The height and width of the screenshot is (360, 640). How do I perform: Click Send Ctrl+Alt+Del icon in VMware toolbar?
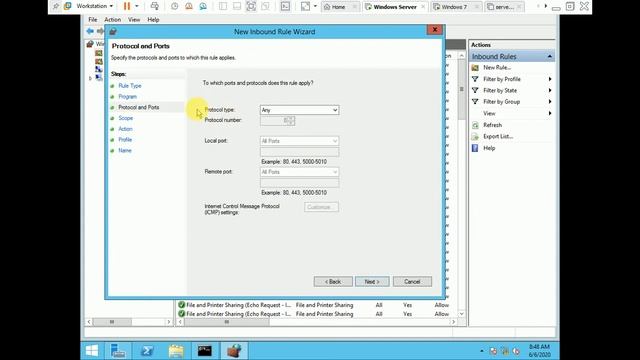click(155, 6)
